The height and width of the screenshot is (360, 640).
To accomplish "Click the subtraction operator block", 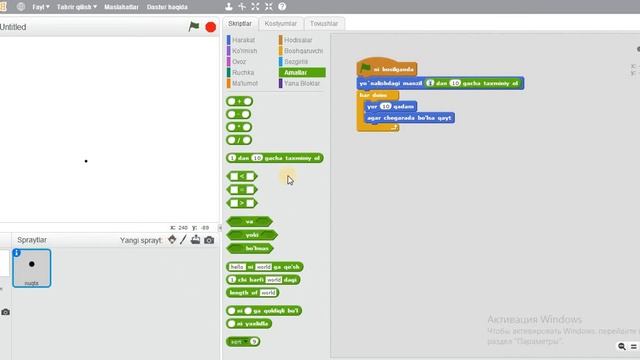I will click(x=239, y=114).
